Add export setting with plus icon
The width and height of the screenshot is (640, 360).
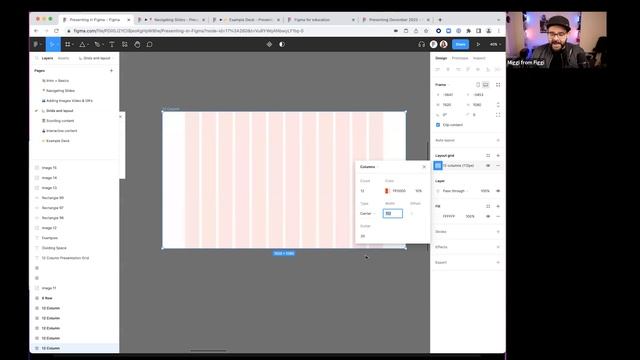pyautogui.click(x=498, y=262)
